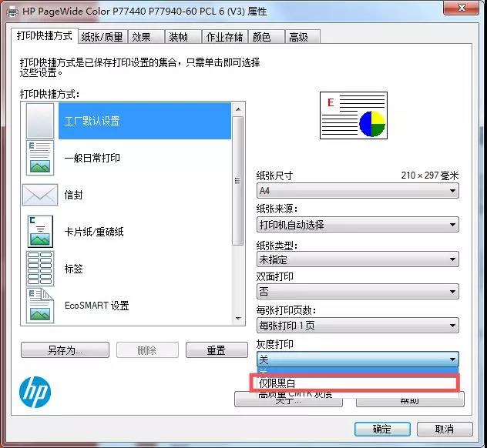Click the 一般日常打印 document icon
Viewport: 487px width, 448px height.
coord(40,158)
